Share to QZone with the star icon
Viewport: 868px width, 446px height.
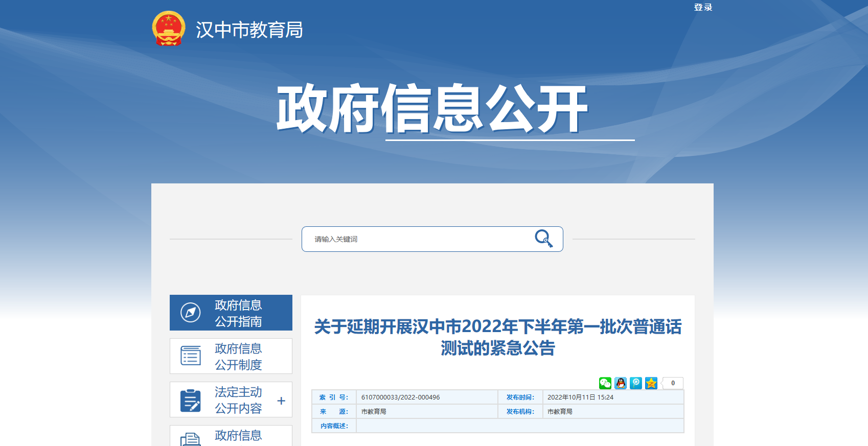pos(651,383)
